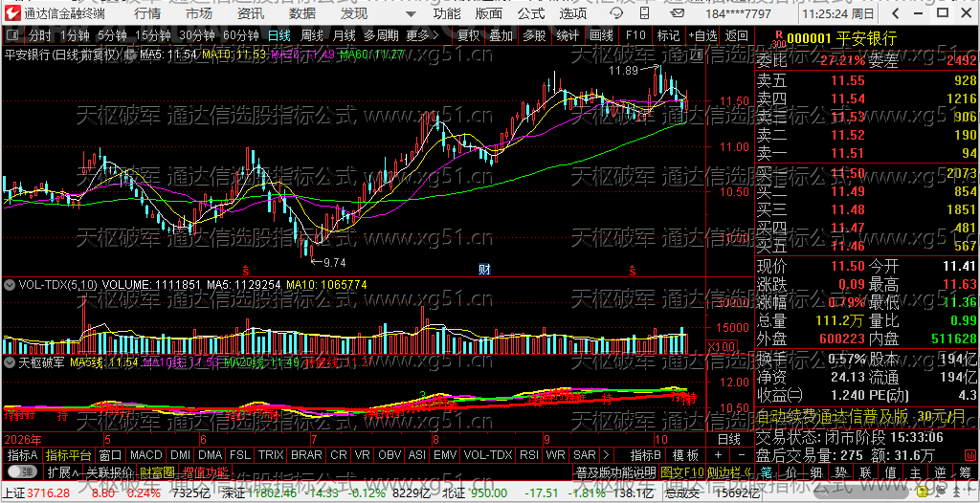This screenshot has height=503, width=980.
Task: Click the R 300 badge beside stock code
Action: tap(778, 39)
